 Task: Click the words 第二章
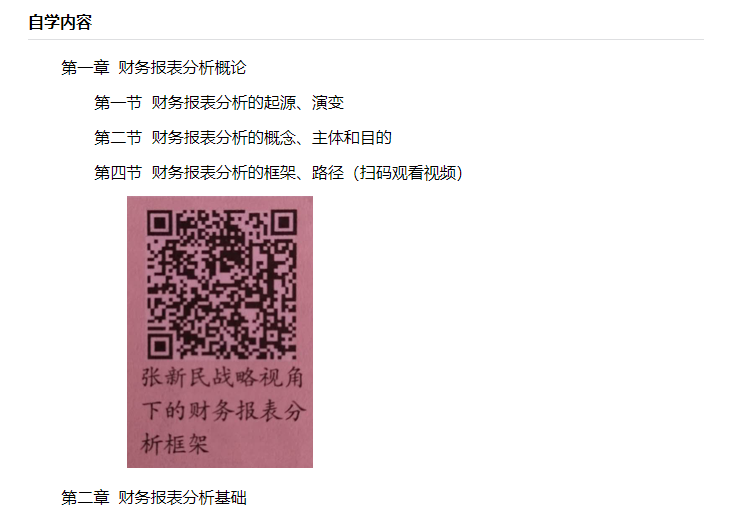click(85, 497)
